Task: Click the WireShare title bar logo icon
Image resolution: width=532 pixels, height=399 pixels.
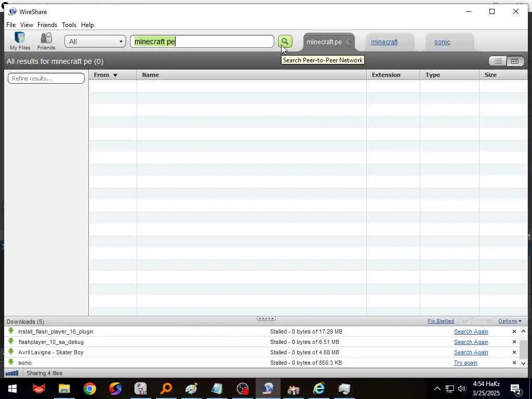Action: point(12,11)
